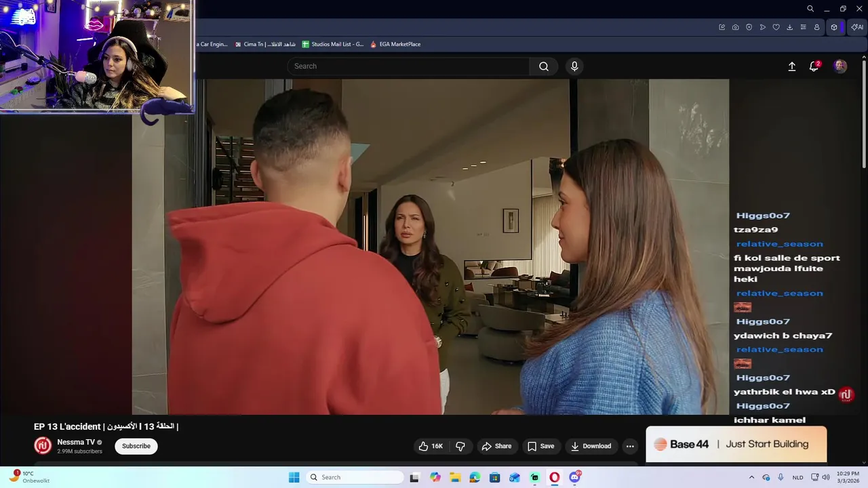Click the YouTube search magnifier button
Image resolution: width=868 pixels, height=488 pixels.
(x=544, y=66)
